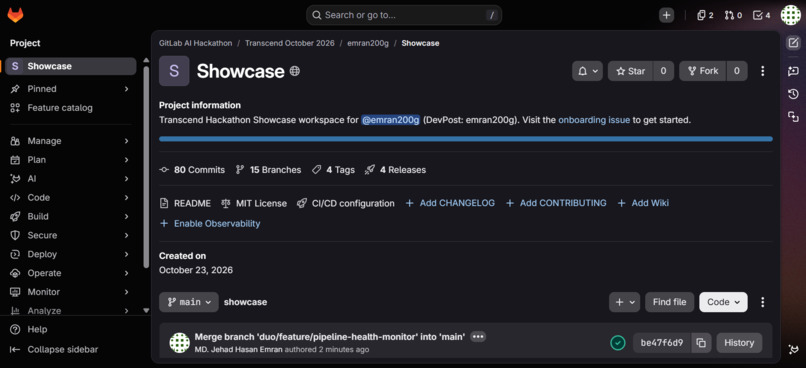Viewport: 806px width, 368px height.
Task: Click the commit author avatar
Action: (x=180, y=343)
